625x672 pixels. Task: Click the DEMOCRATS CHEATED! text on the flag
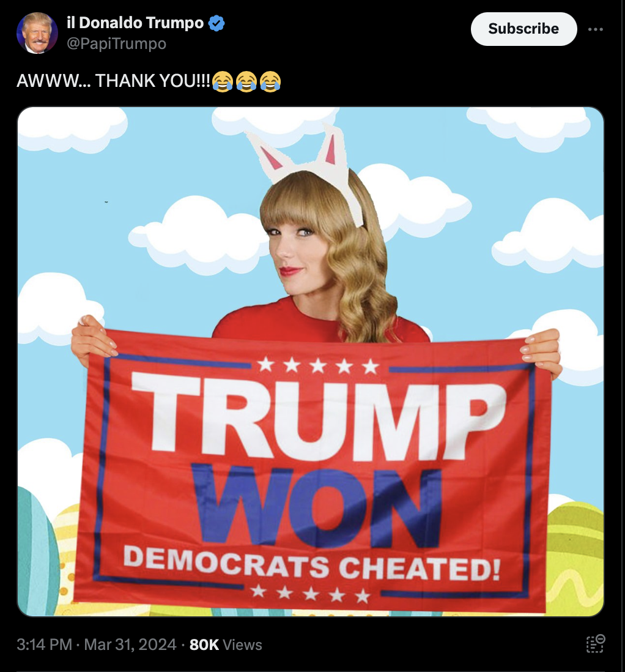tap(312, 565)
